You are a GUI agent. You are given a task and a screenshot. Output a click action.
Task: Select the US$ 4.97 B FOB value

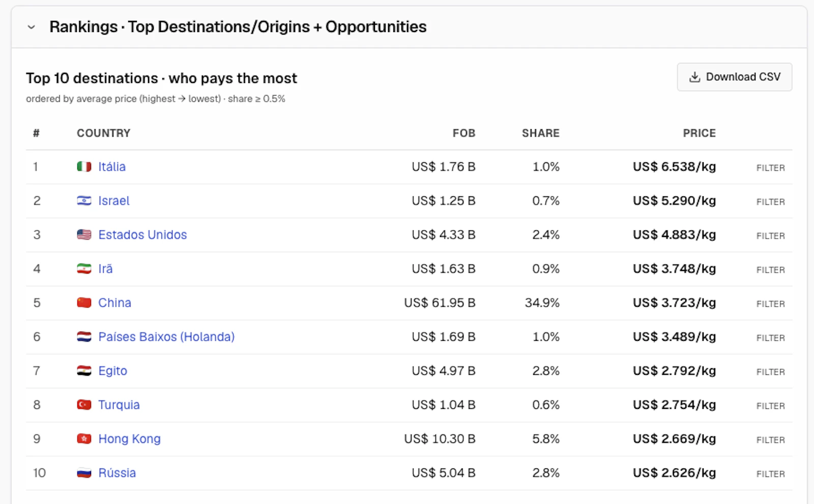click(x=444, y=371)
